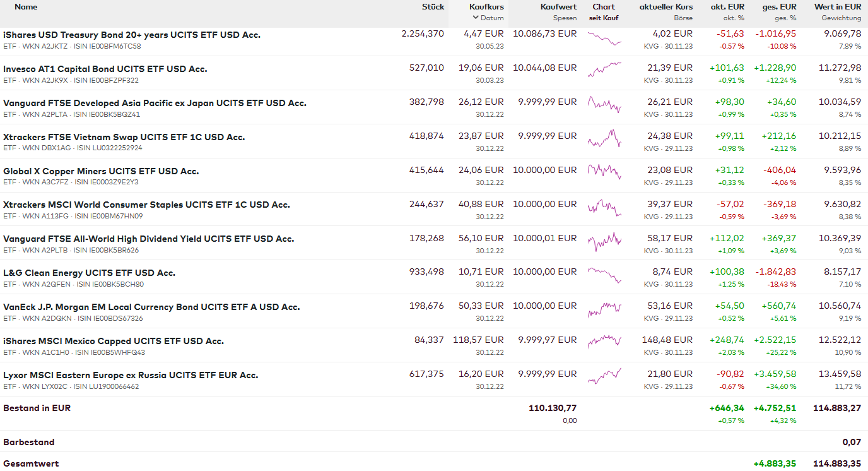868x471 pixels.
Task: Click the Kaufwert column header
Action: pos(558,7)
